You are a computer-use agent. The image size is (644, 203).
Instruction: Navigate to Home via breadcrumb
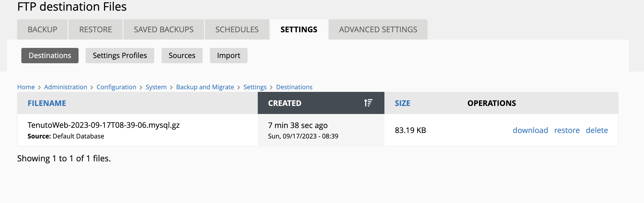click(x=26, y=87)
